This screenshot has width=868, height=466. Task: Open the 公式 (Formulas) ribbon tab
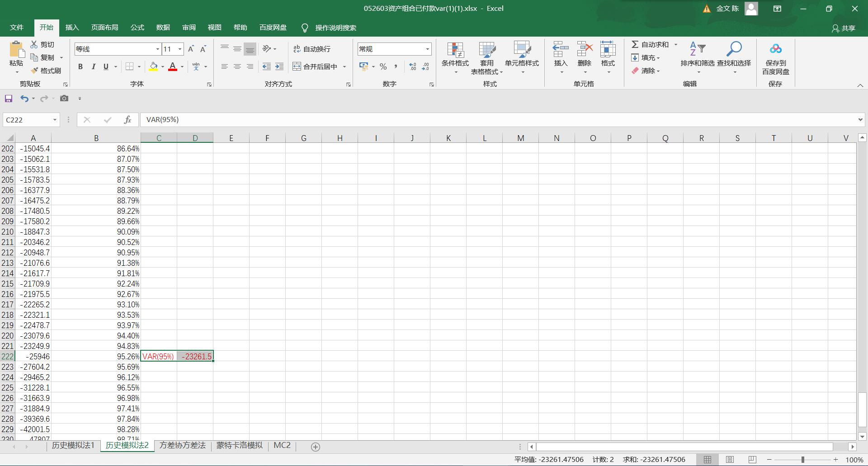click(137, 28)
